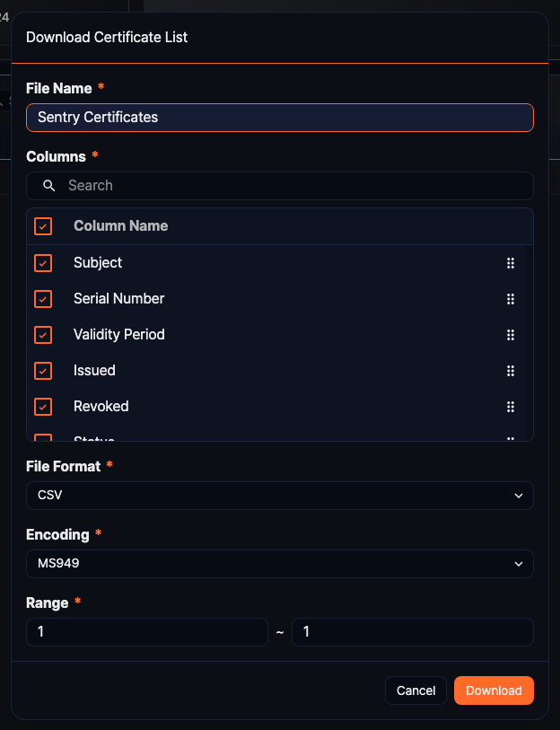Click the drag handle next to Serial Number

pos(511,299)
